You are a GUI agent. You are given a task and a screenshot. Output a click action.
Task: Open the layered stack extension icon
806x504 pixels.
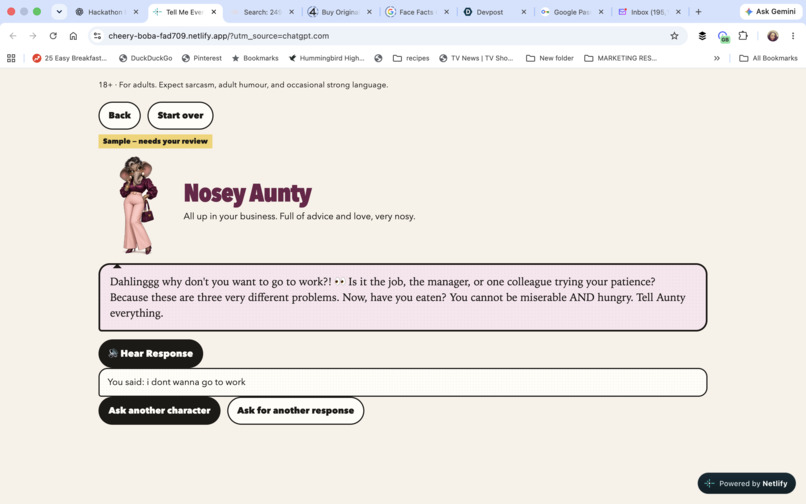[702, 36]
